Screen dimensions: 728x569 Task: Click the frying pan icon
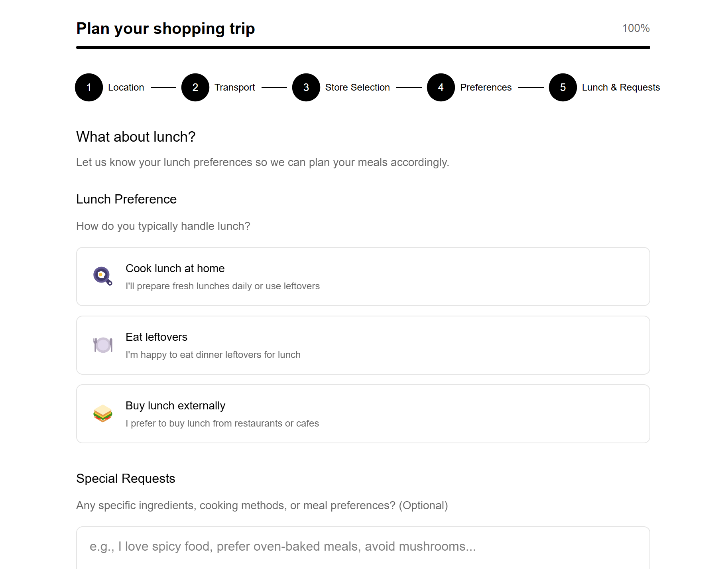[x=103, y=276]
